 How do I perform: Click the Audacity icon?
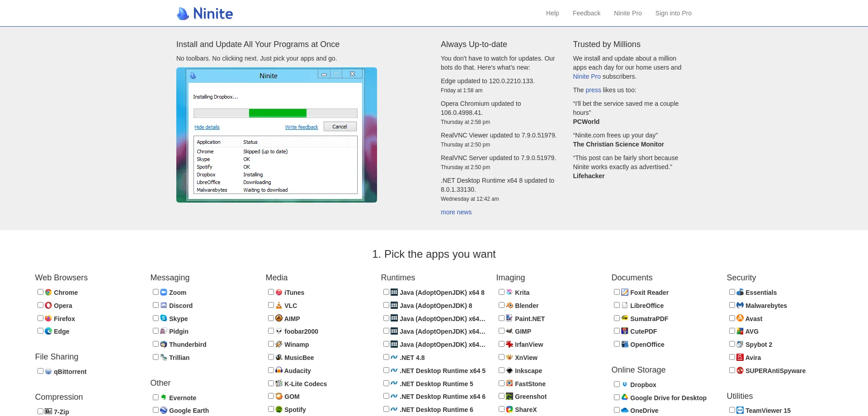pos(279,371)
